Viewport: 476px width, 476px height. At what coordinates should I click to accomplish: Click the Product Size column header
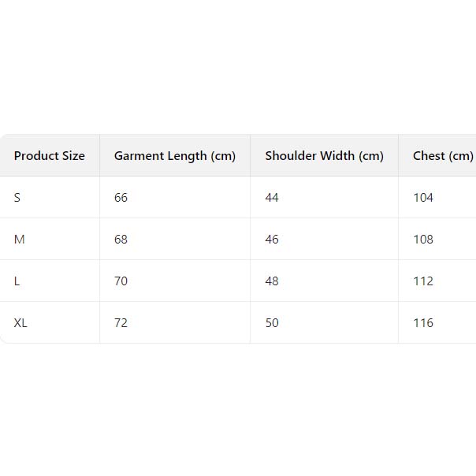click(50, 156)
